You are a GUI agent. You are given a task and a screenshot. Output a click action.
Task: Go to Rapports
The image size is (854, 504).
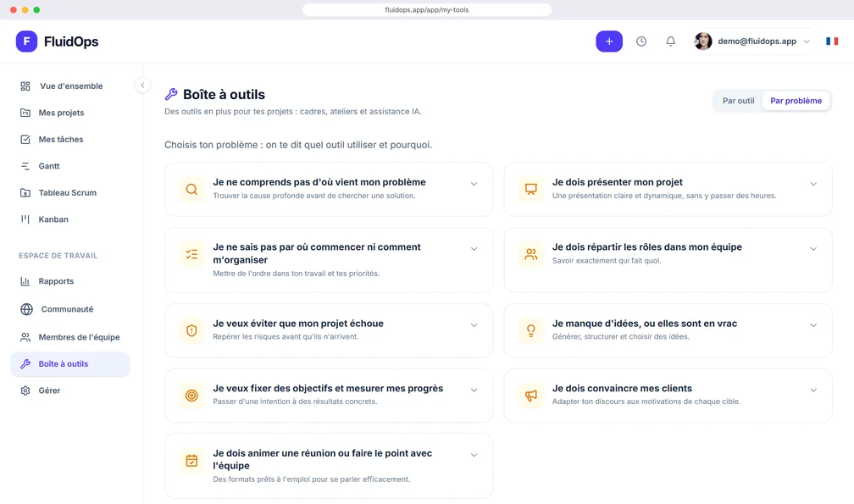coord(70,281)
